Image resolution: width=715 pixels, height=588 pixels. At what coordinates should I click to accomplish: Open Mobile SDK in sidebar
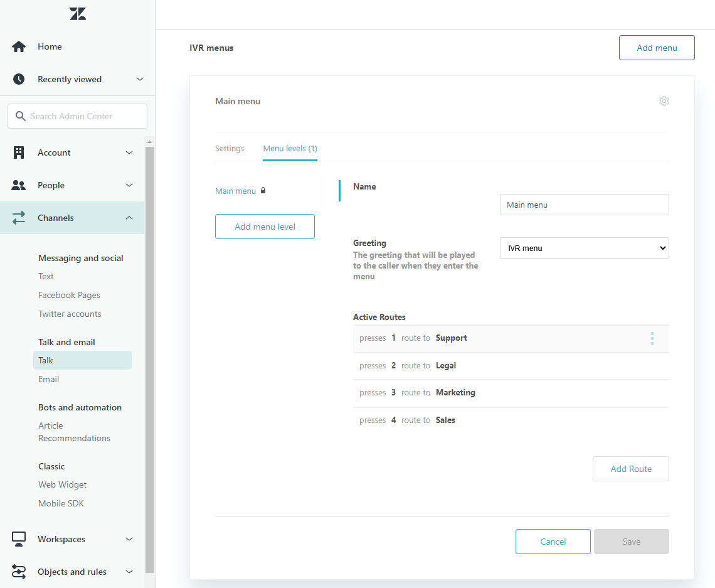(61, 503)
